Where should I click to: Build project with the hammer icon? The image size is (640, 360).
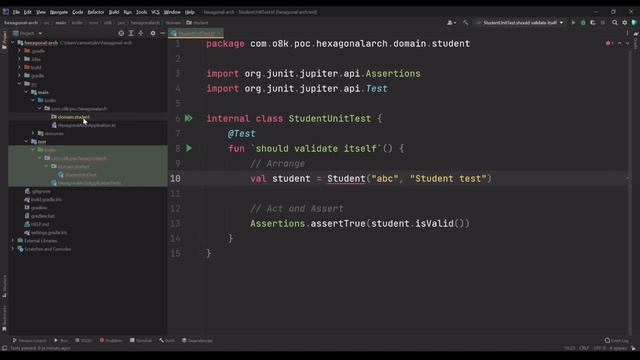[466, 23]
